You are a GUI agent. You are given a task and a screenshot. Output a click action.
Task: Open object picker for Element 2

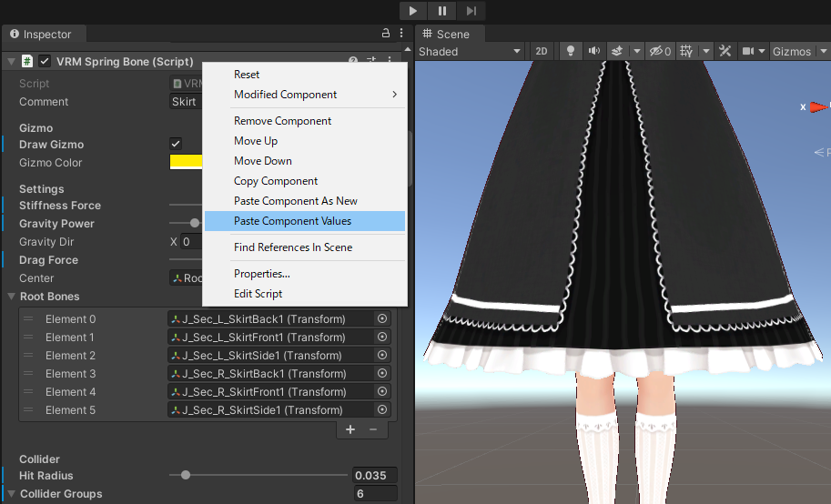[x=382, y=355]
